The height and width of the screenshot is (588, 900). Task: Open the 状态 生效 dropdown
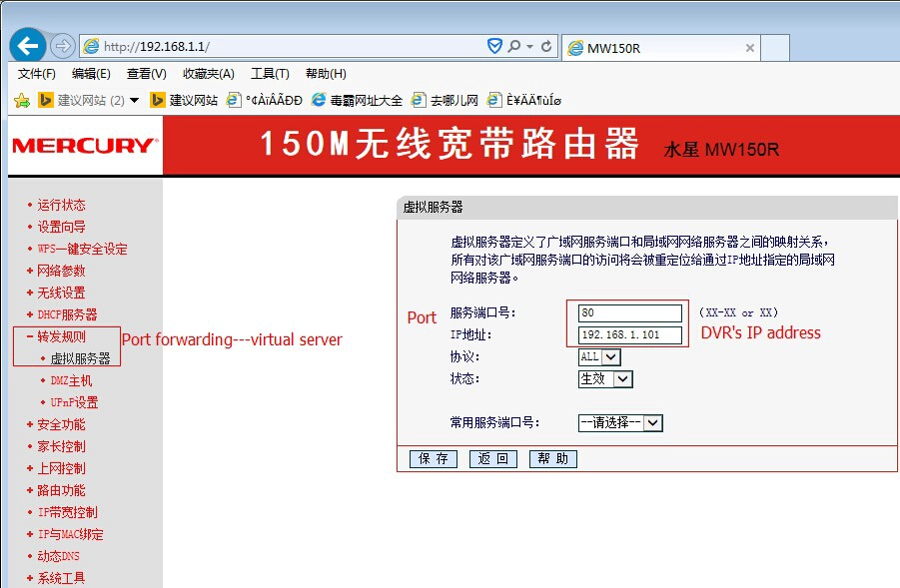(605, 378)
